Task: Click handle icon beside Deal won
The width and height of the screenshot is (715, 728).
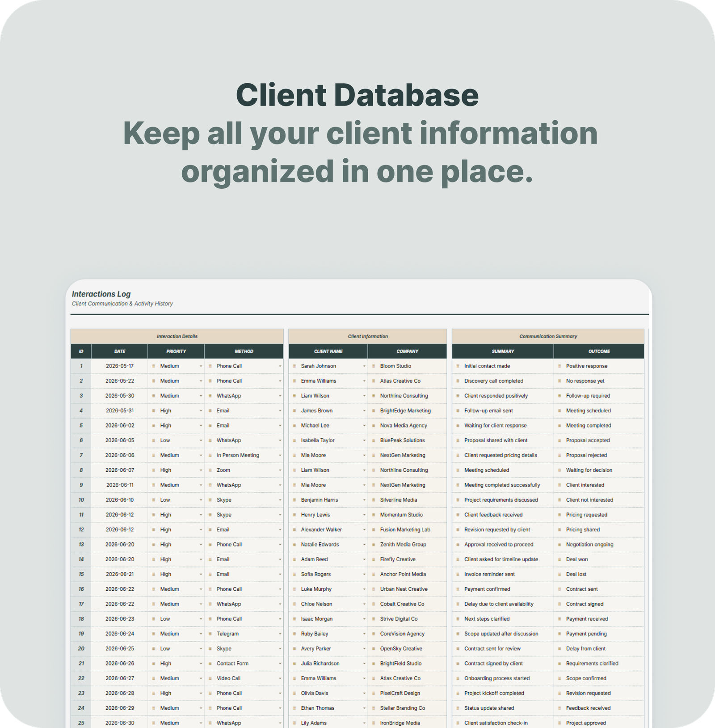Action: pos(559,559)
